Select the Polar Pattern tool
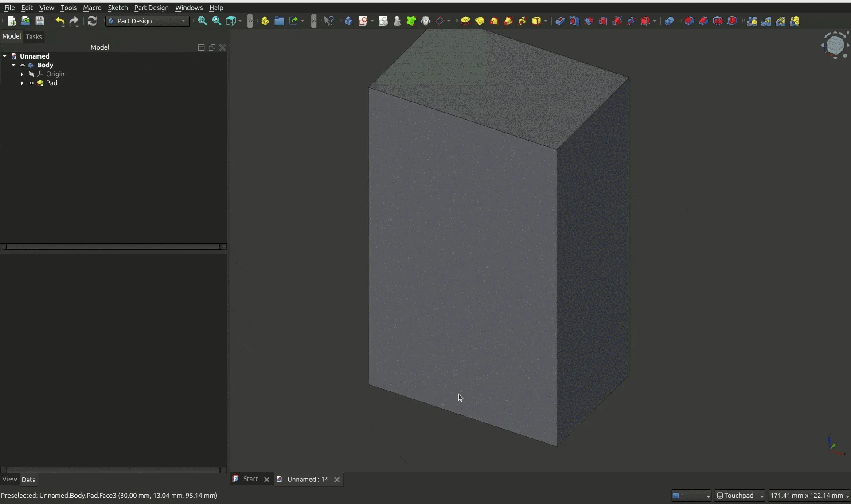Image resolution: width=851 pixels, height=504 pixels. click(x=781, y=21)
